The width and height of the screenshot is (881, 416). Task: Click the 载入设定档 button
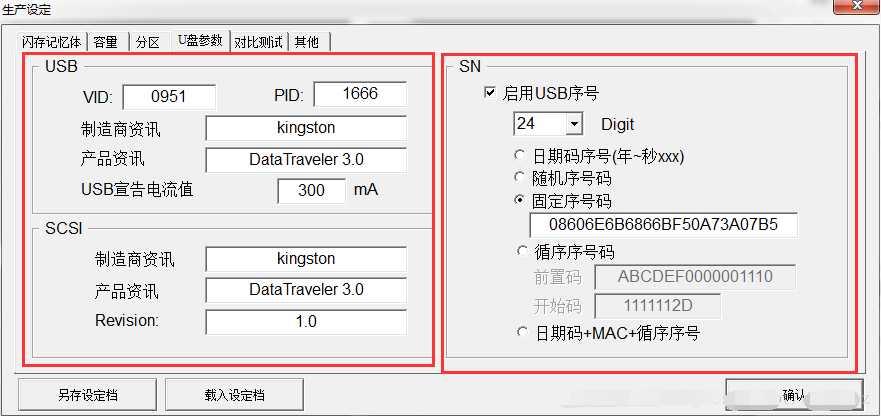(234, 395)
